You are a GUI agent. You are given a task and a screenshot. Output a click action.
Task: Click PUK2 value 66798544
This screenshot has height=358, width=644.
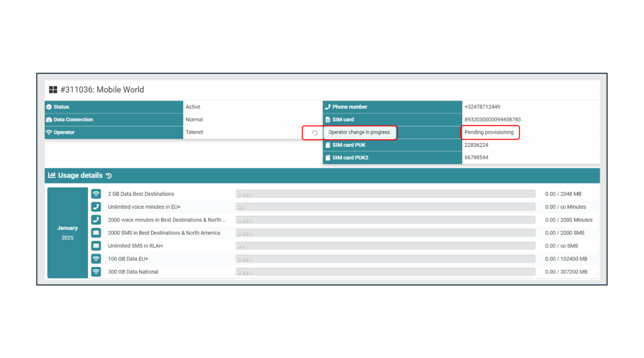[477, 158]
